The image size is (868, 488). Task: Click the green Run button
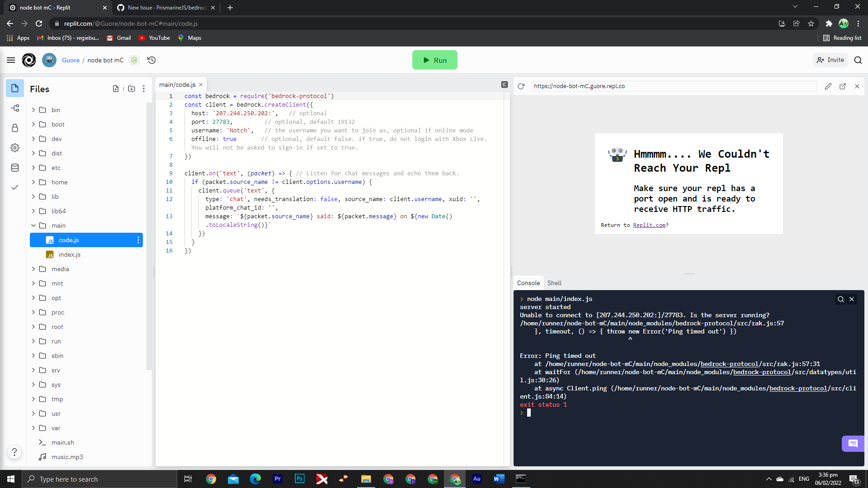pyautogui.click(x=434, y=60)
